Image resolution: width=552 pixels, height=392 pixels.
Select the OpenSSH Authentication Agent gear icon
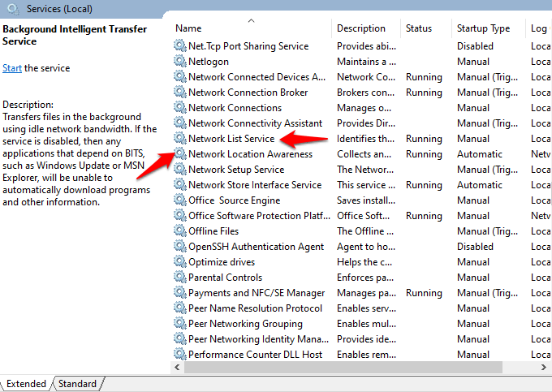click(180, 247)
